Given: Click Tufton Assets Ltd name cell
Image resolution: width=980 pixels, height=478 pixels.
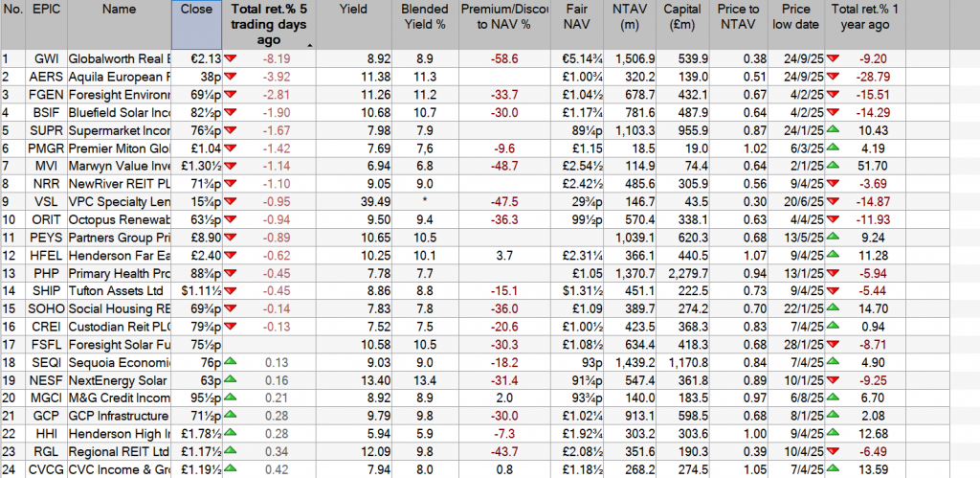Looking at the screenshot, I should [119, 291].
